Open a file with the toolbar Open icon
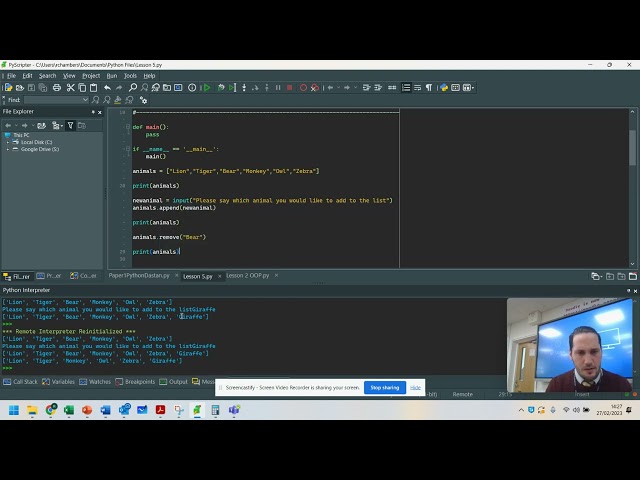The width and height of the screenshot is (640, 480). [x=20, y=88]
